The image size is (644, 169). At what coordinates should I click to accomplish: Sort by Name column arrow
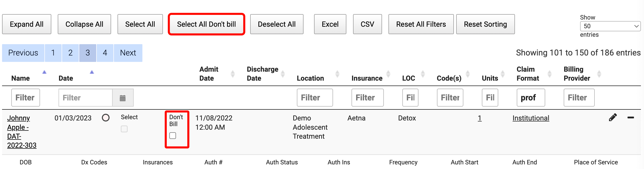[44, 72]
